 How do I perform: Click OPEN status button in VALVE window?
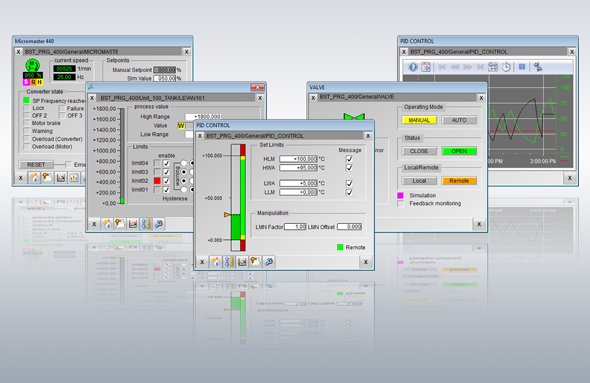[x=459, y=151]
